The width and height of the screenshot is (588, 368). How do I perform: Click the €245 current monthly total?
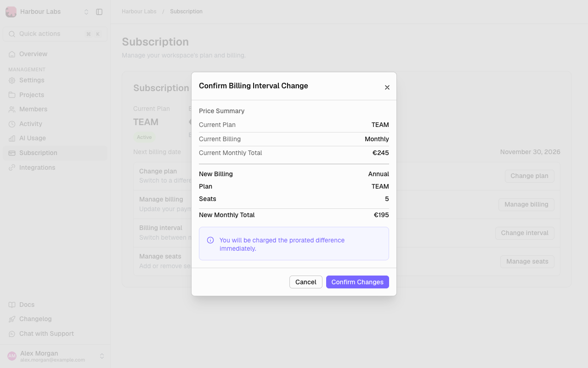pyautogui.click(x=381, y=153)
